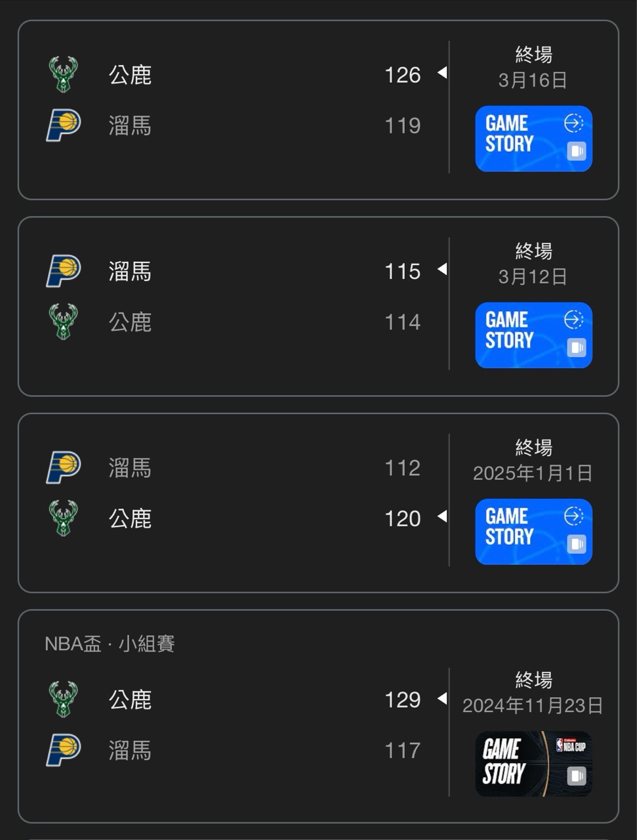Click Pacers logo in January 1 game
The width and height of the screenshot is (637, 840).
64,468
